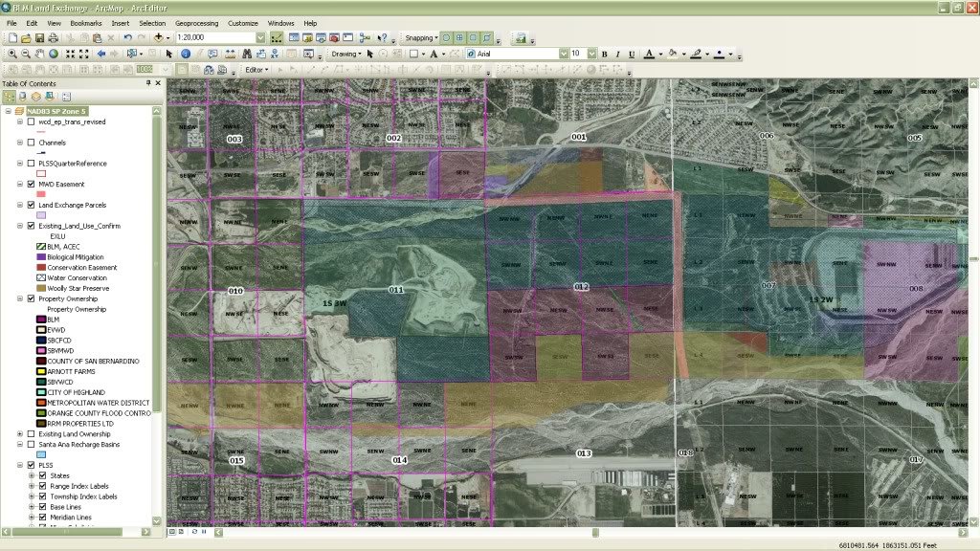The height and width of the screenshot is (551, 980).
Task: Open the Bookmarks menu
Action: [x=85, y=23]
